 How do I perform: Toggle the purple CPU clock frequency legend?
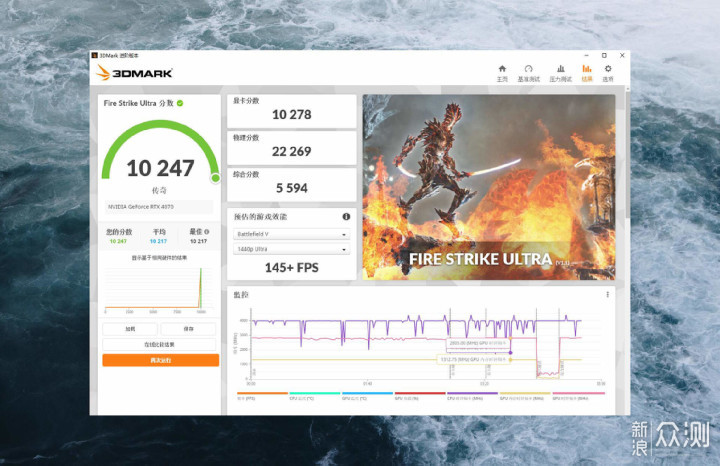tap(472, 396)
